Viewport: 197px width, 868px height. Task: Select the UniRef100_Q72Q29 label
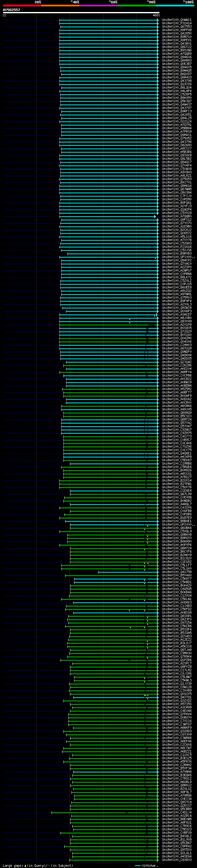(177, 331)
